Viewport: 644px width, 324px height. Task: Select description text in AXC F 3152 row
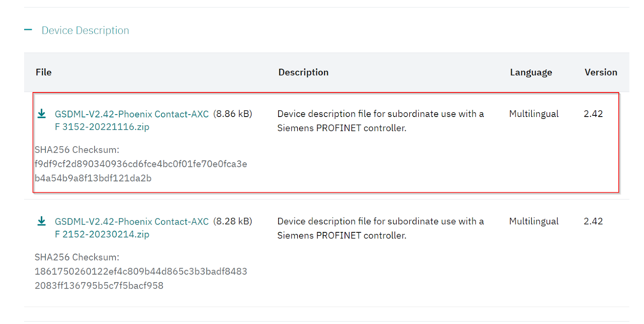point(380,121)
